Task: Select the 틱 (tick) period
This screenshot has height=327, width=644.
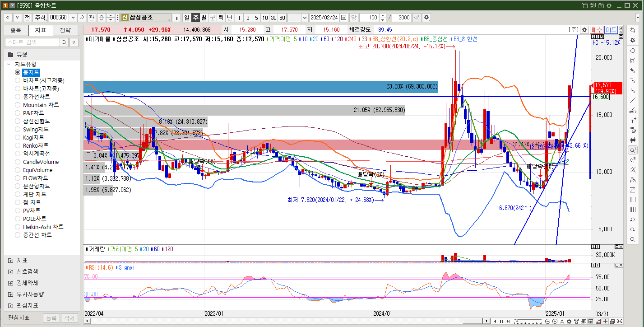Action: tap(221, 17)
